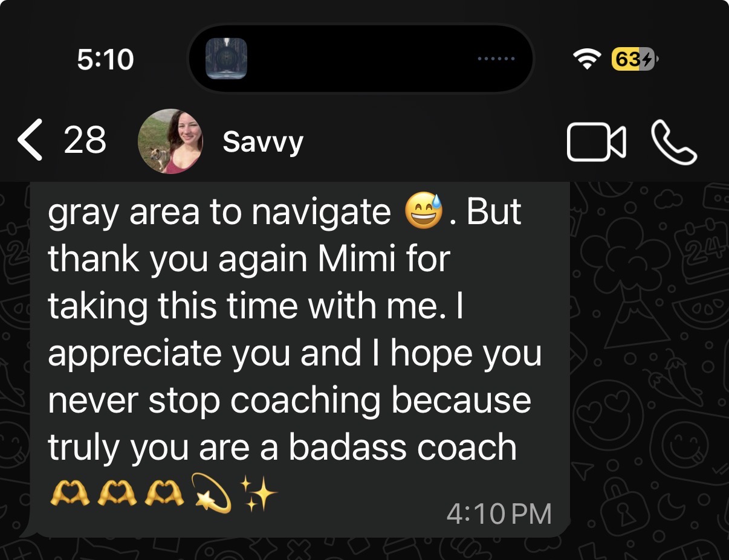Tap the 28 unread chats count
729x560 pixels.
click(85, 140)
